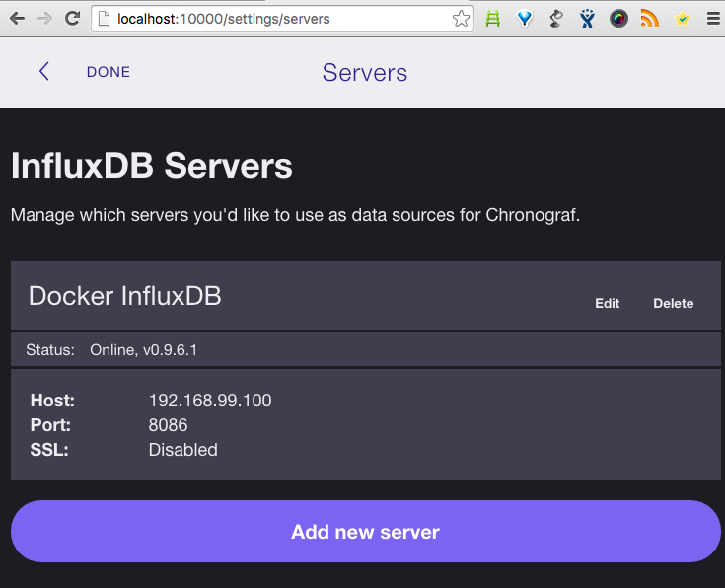Click the blue diamond extension icon

click(x=525, y=19)
